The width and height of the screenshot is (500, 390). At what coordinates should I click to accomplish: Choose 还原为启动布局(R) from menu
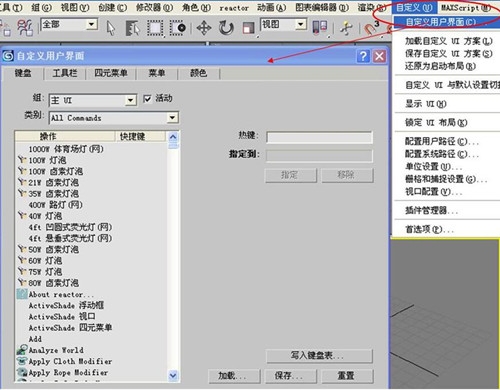click(440, 66)
